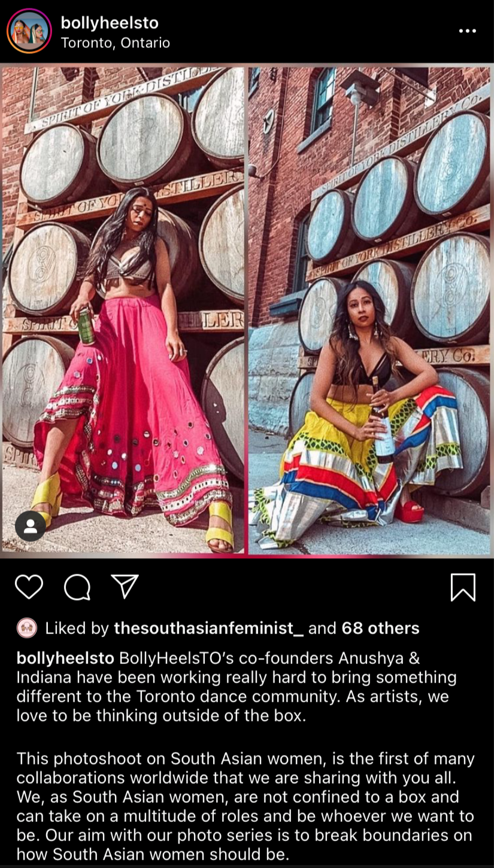Screen dimensions: 494x868
Task: Open comments via the speech bubble icon
Action: (x=77, y=587)
